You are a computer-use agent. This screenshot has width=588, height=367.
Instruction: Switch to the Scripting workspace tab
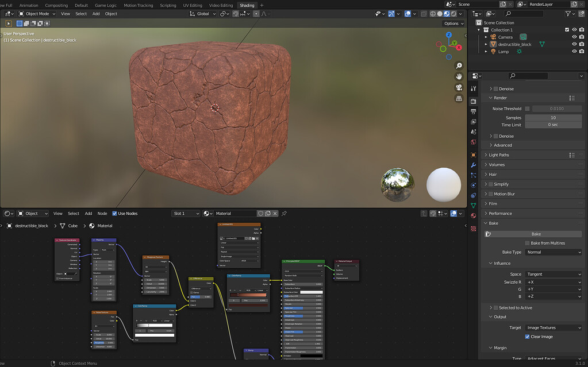[168, 5]
